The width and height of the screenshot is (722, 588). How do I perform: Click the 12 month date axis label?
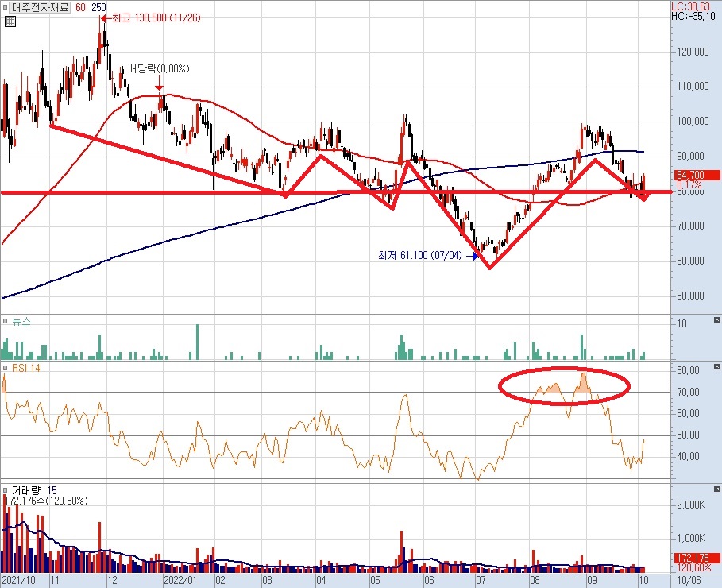113,580
